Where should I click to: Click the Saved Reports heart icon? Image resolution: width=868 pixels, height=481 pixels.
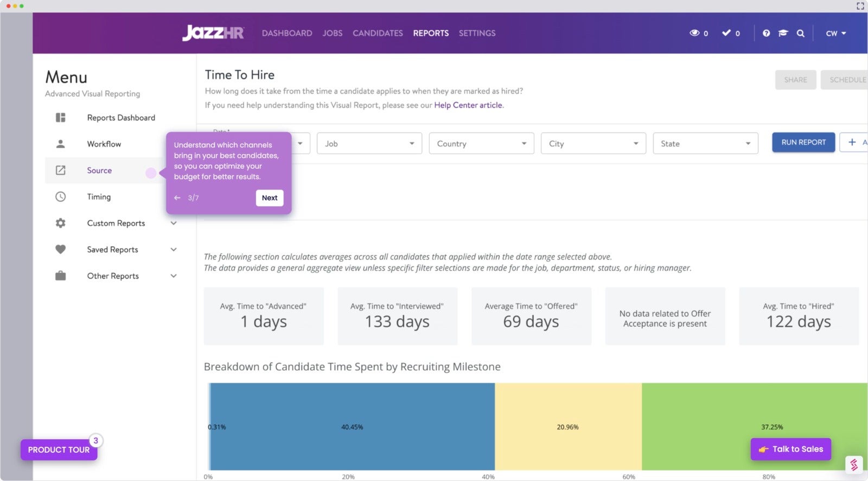(x=61, y=249)
